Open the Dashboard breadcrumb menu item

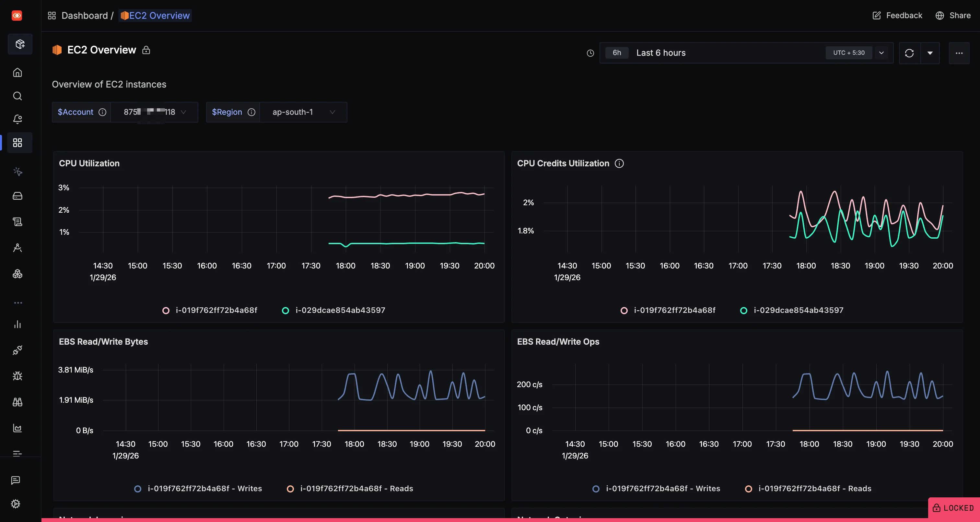click(x=85, y=15)
